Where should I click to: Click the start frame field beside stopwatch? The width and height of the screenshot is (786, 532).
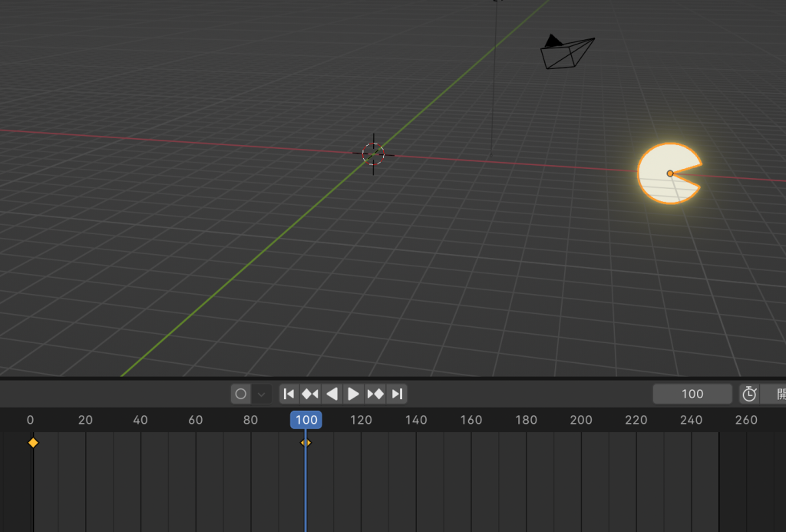click(x=775, y=394)
